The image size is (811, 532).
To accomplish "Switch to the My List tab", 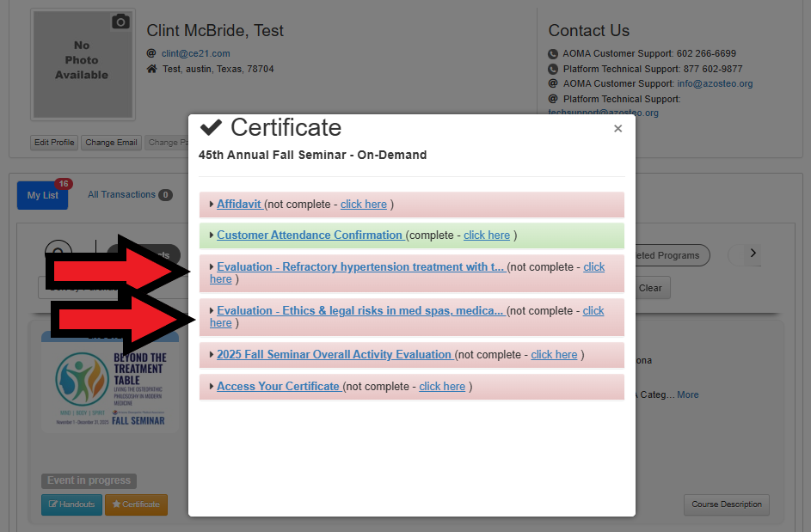I will pos(42,195).
